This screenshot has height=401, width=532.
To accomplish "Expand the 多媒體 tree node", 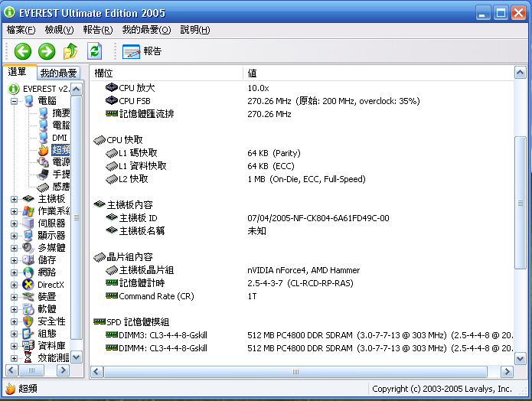I will pyautogui.click(x=14, y=248).
